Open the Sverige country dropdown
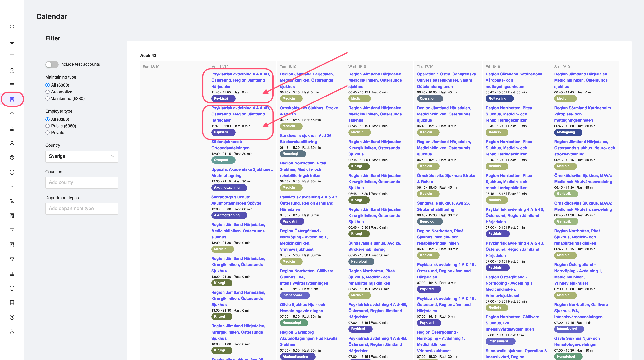The height and width of the screenshot is (360, 644). (x=81, y=156)
